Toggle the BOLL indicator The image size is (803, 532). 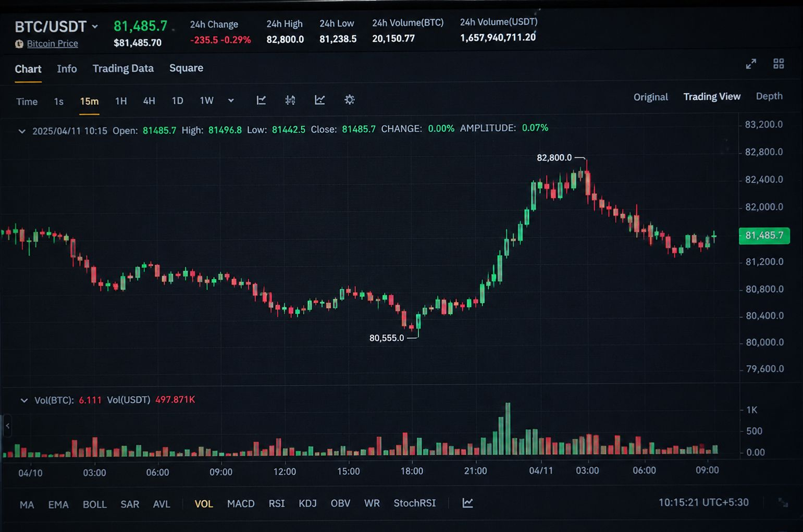(95, 504)
